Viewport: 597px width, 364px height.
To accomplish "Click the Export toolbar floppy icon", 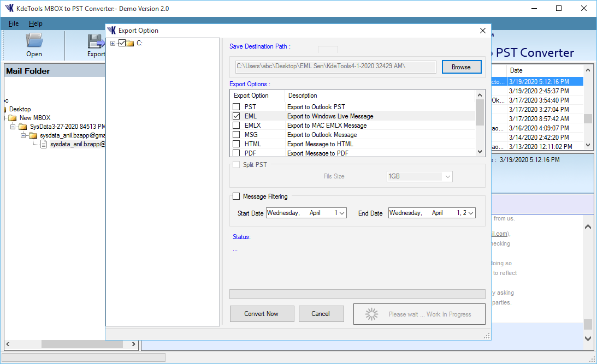I will (96, 41).
